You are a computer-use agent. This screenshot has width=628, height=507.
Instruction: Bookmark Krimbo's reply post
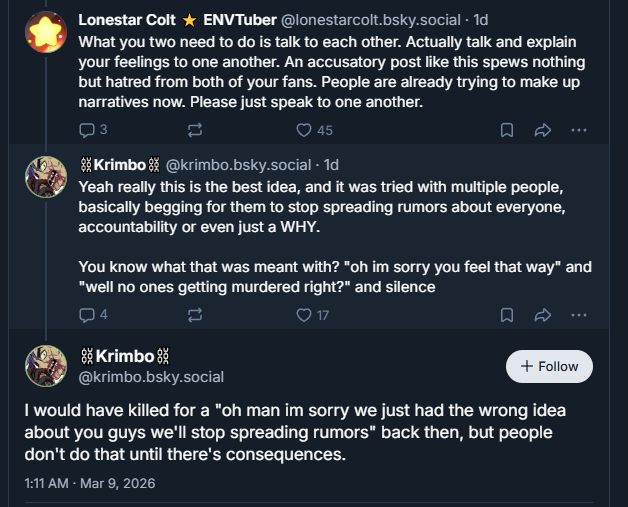coord(507,315)
